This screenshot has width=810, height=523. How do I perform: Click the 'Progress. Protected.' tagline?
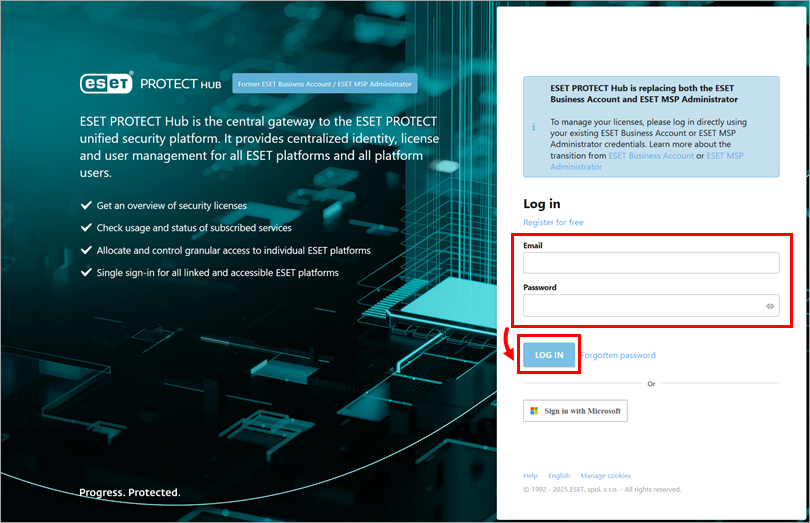pos(130,492)
